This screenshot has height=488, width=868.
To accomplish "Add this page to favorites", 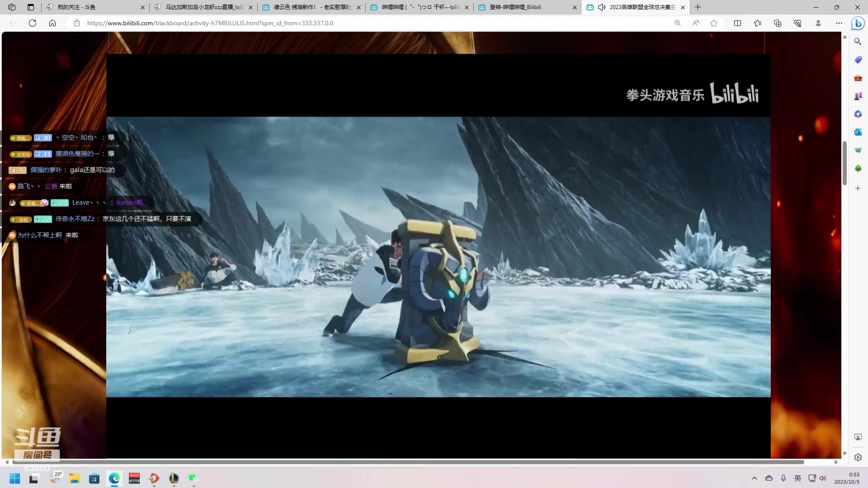I will click(x=714, y=23).
